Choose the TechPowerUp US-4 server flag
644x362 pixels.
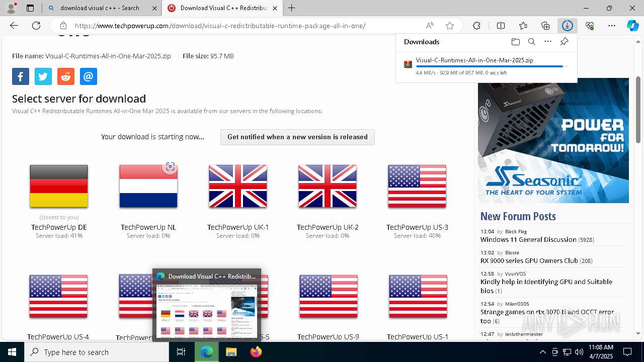[58, 296]
